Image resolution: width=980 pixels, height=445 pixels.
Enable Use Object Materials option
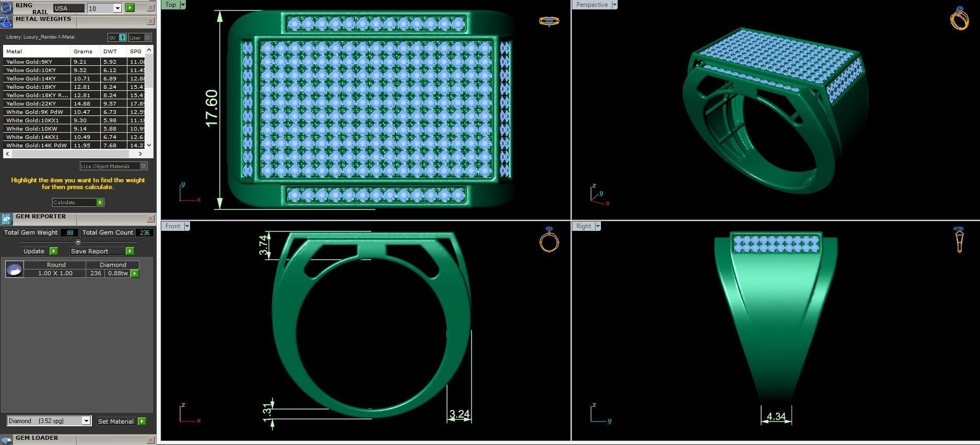114,166
